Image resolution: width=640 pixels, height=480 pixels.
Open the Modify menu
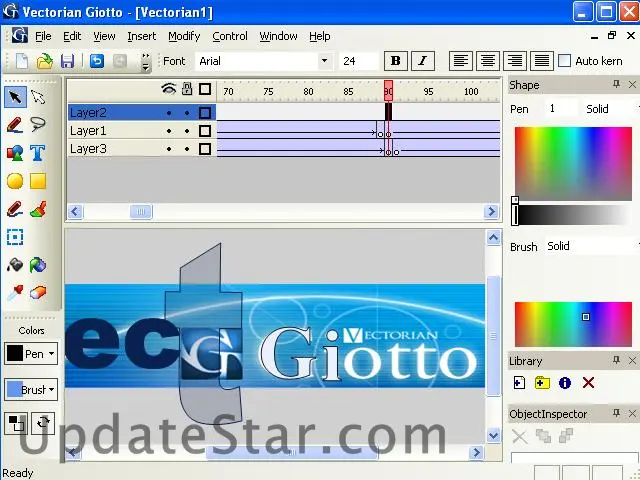184,36
